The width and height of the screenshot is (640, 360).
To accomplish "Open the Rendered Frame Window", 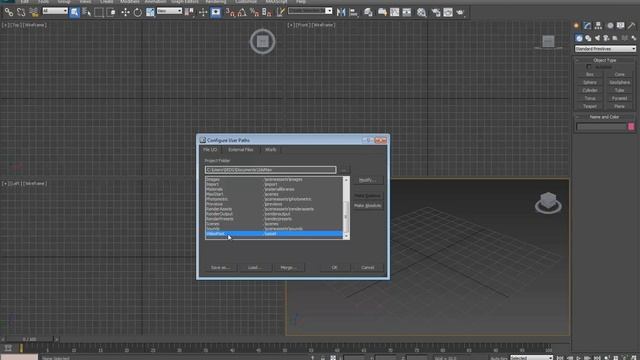I will [x=448, y=12].
